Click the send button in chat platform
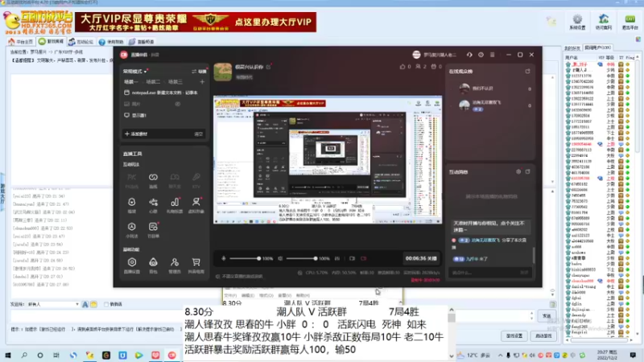 pos(547,316)
